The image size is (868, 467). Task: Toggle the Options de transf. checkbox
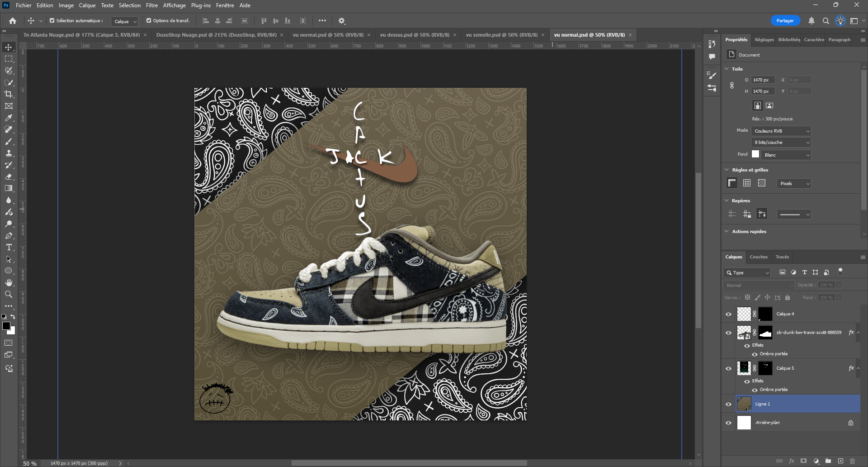pyautogui.click(x=149, y=21)
